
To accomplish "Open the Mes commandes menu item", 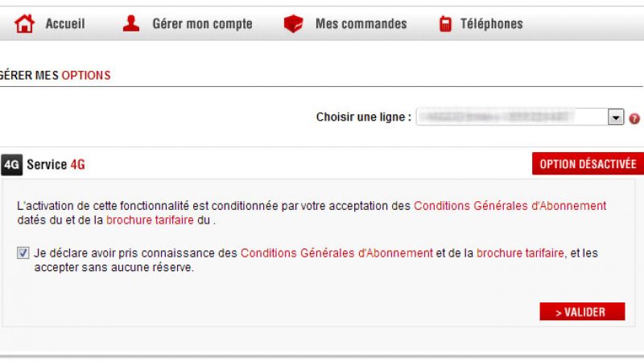I will (x=361, y=24).
